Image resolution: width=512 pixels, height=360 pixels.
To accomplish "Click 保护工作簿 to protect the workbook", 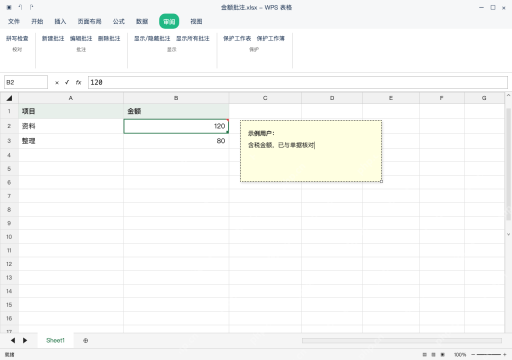I will click(x=271, y=39).
